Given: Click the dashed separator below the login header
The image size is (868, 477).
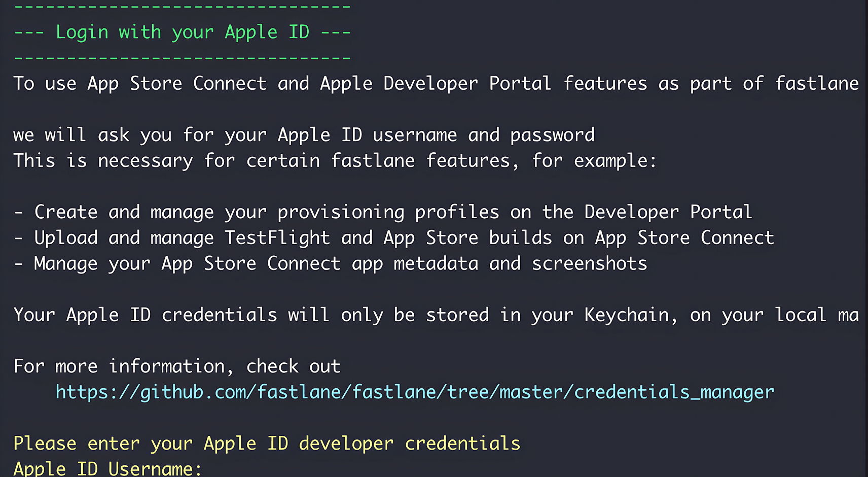Looking at the screenshot, I should click(183, 57).
